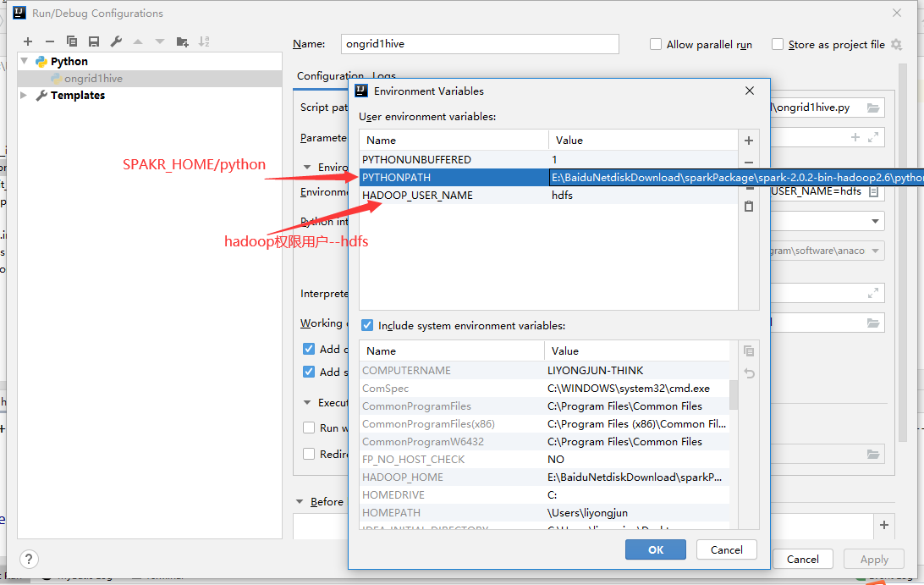Image resolution: width=924 pixels, height=585 pixels.
Task: Open the help question mark
Action: [29, 559]
